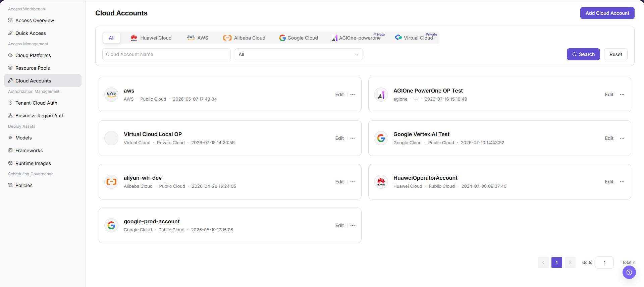Viewport: 644px width, 287px height.
Task: Expand the All filter dropdown
Action: pyautogui.click(x=299, y=54)
